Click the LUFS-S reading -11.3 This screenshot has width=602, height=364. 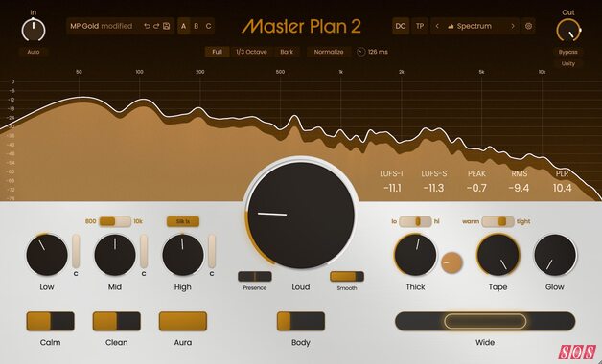click(x=434, y=188)
